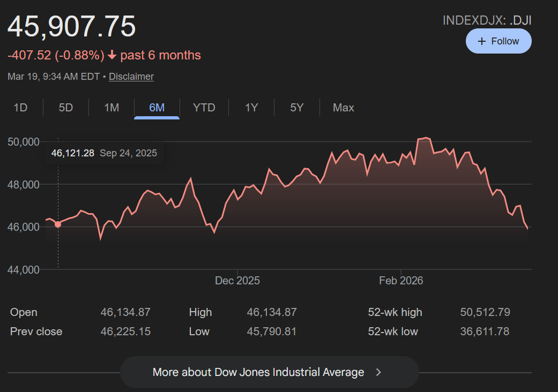Click the 52-wk low label

[393, 331]
